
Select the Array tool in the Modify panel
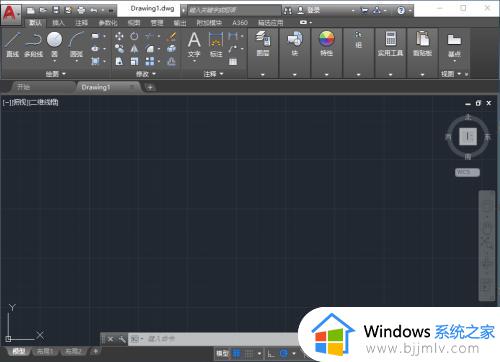[x=150, y=61]
